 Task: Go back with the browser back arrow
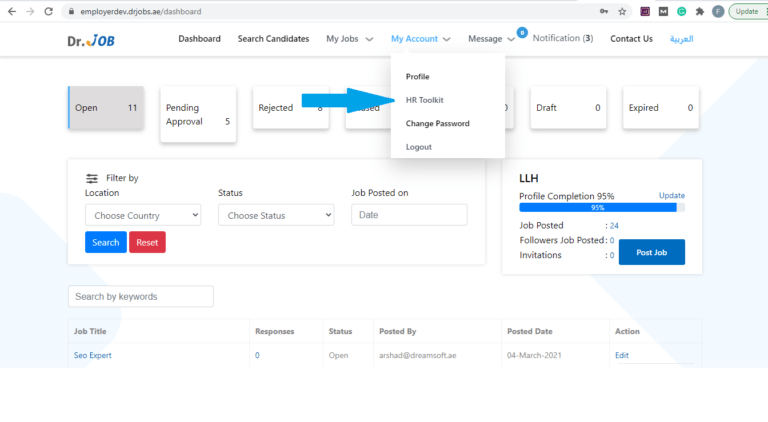pyautogui.click(x=12, y=11)
